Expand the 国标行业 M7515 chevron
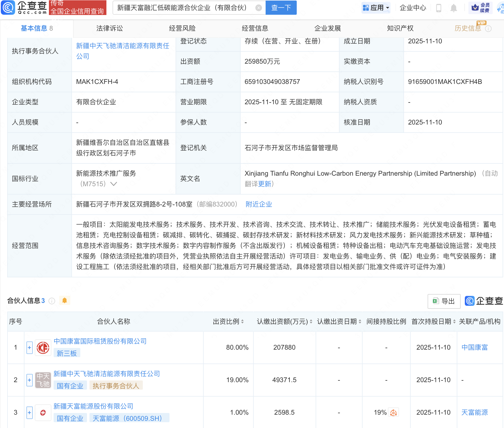This screenshot has width=504, height=428. point(114,184)
